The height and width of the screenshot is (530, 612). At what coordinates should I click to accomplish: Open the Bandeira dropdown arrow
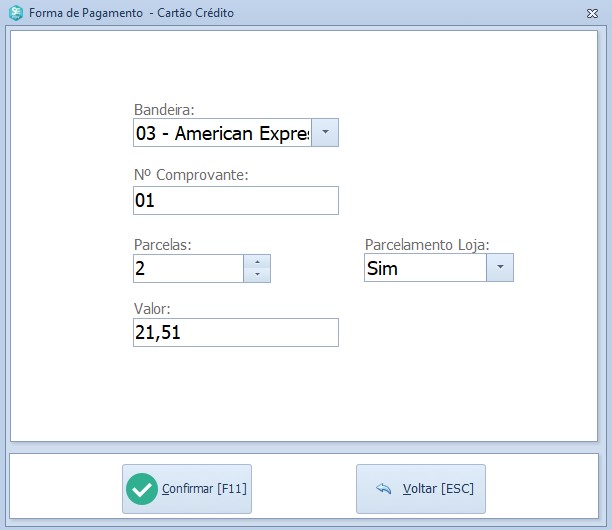pos(325,133)
